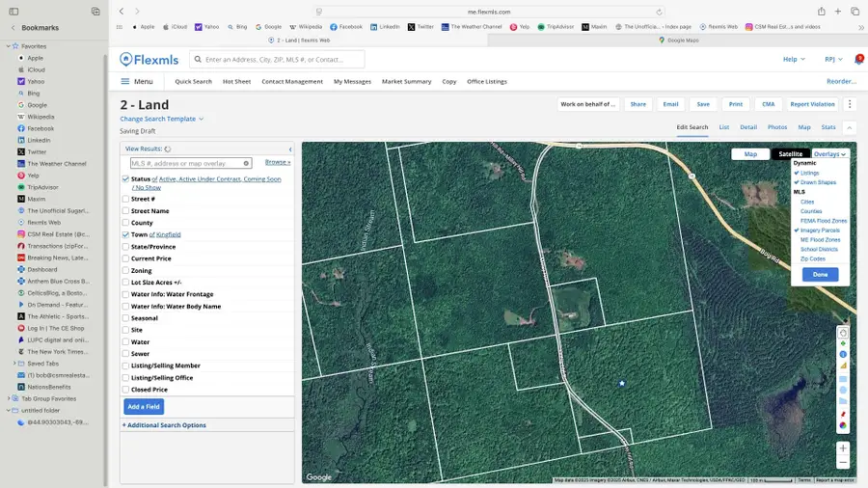Viewport: 868px width, 488px height.
Task: Click the multicolor color wheel map tool
Action: [x=843, y=425]
